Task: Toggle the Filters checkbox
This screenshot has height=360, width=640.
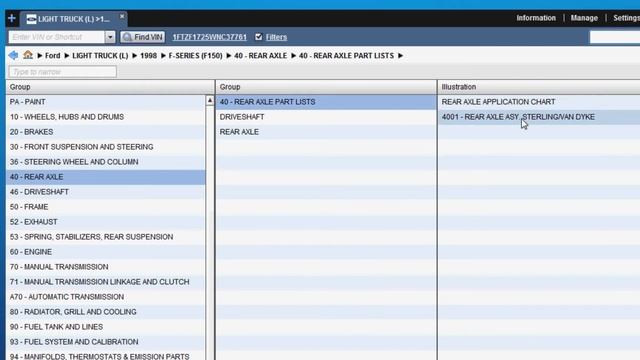Action: point(258,37)
